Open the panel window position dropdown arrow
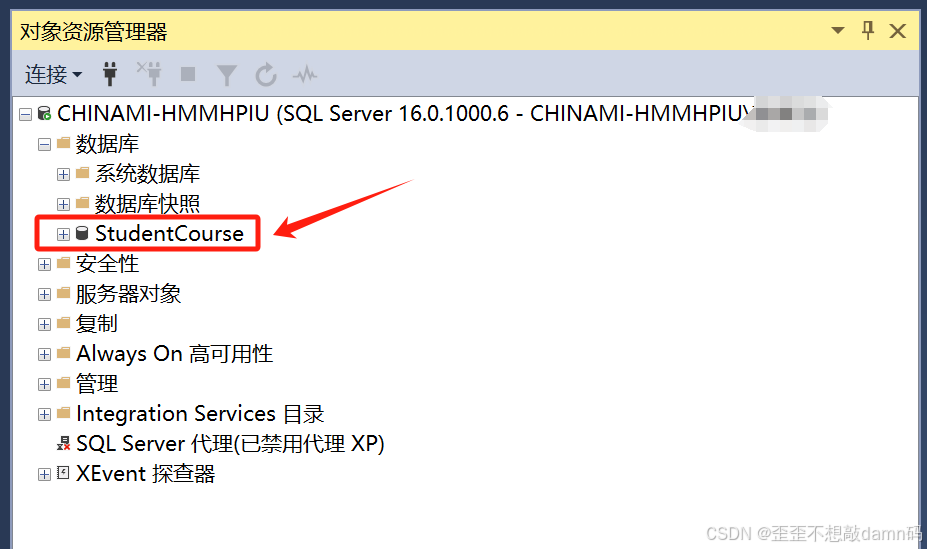Viewport: 927px width, 549px height. (x=838, y=30)
